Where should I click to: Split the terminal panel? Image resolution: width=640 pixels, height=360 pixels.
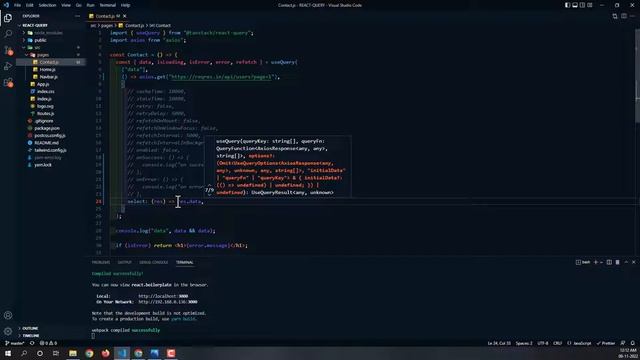click(x=609, y=262)
